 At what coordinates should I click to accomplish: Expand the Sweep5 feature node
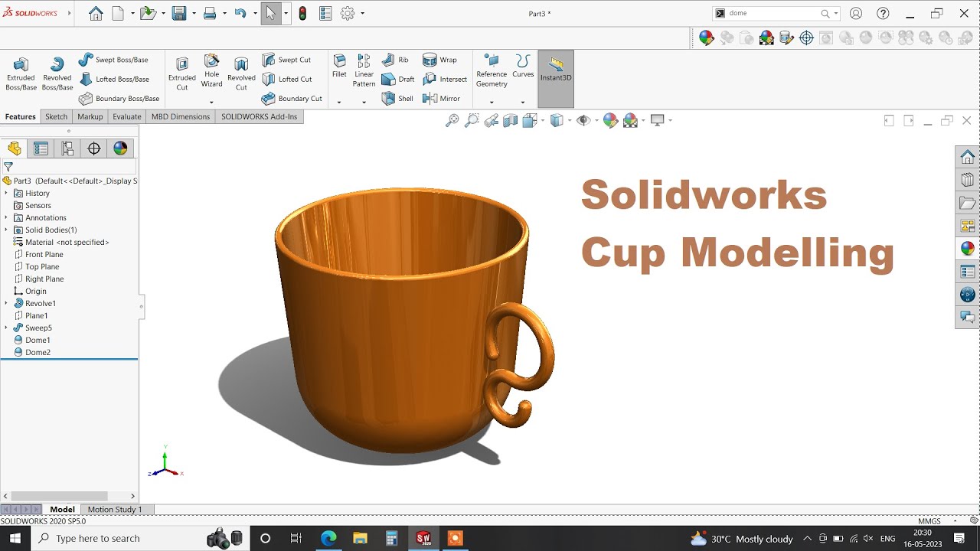point(6,328)
